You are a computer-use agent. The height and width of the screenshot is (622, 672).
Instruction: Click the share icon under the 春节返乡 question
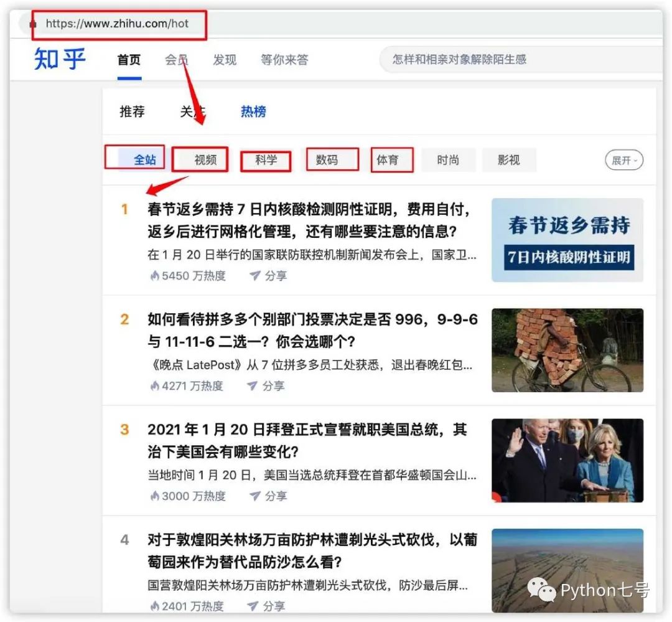(x=255, y=275)
